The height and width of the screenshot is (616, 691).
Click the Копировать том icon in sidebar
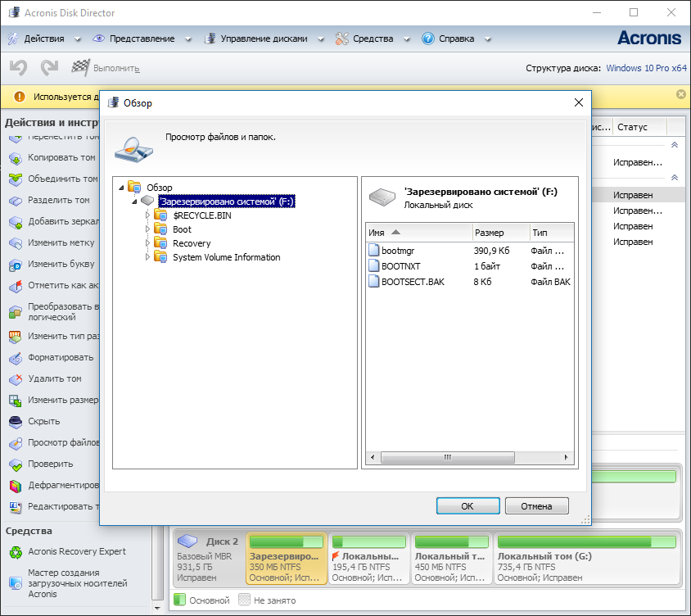tap(16, 158)
